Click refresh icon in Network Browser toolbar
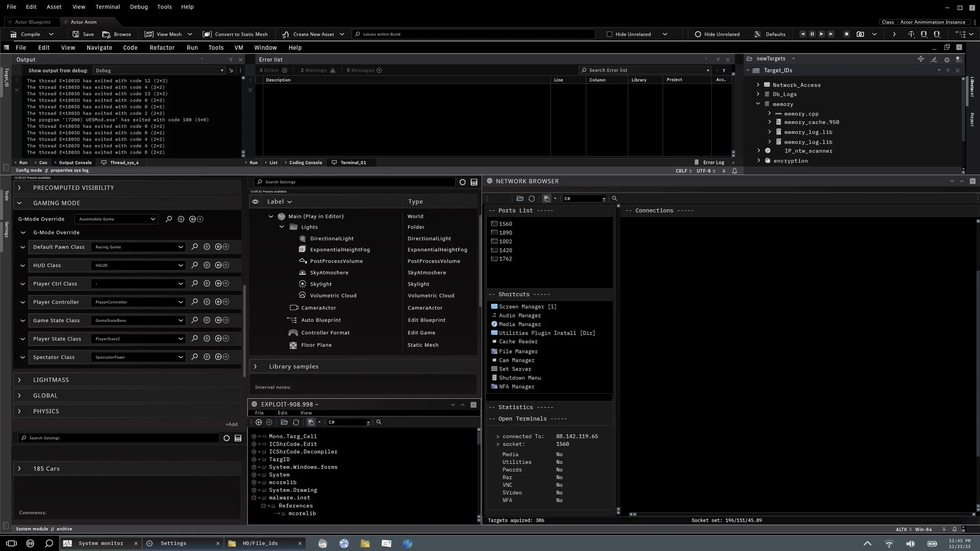Image resolution: width=980 pixels, height=551 pixels. 532,199
